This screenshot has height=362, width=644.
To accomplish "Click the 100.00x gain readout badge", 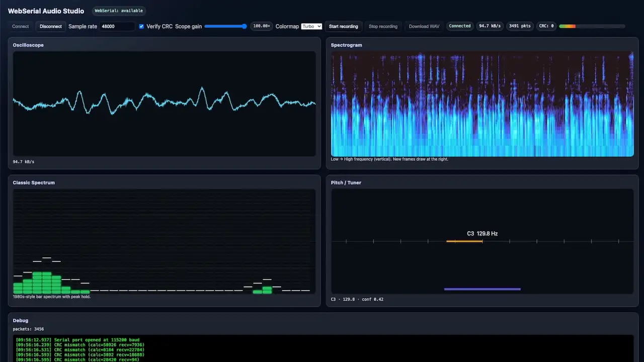I will click(x=261, y=26).
